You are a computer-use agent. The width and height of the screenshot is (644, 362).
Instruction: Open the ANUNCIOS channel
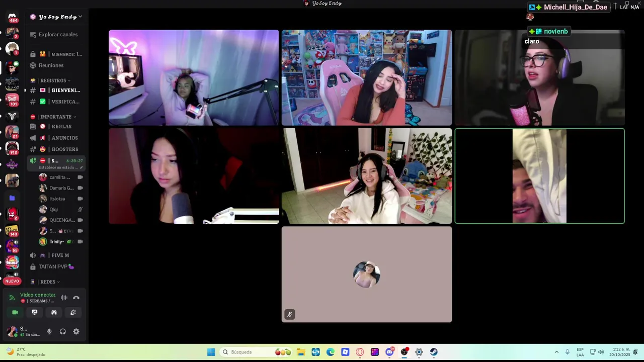pos(56,138)
